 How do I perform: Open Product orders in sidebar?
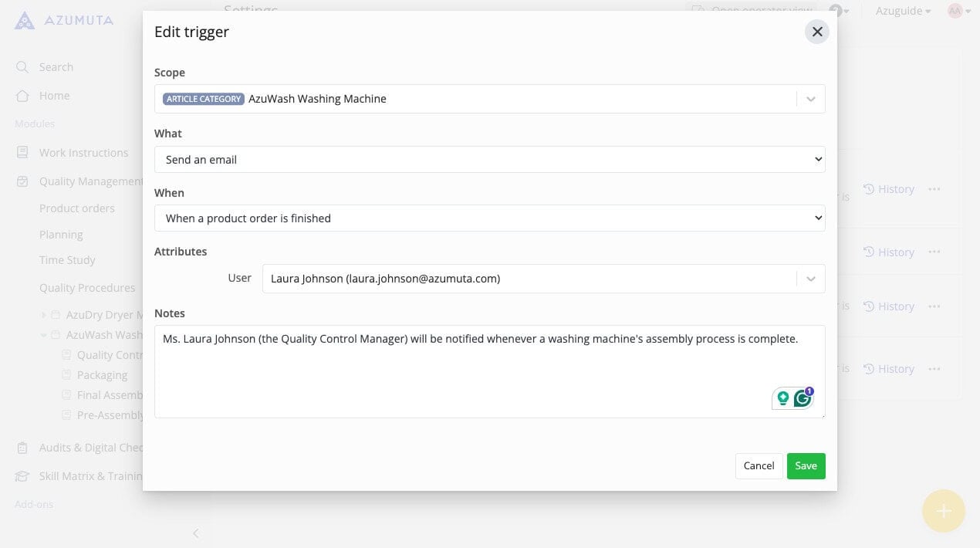[x=77, y=208]
